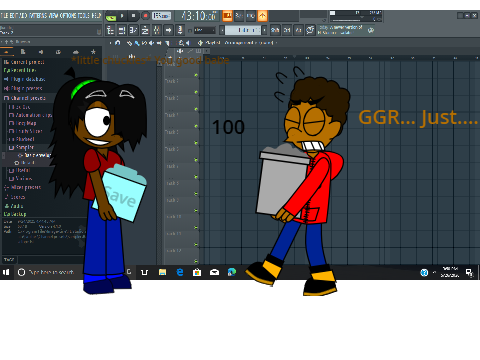Viewport: 480px width, 360px height.
Task: Expand Plugin presets folder
Action: click(x=23, y=88)
